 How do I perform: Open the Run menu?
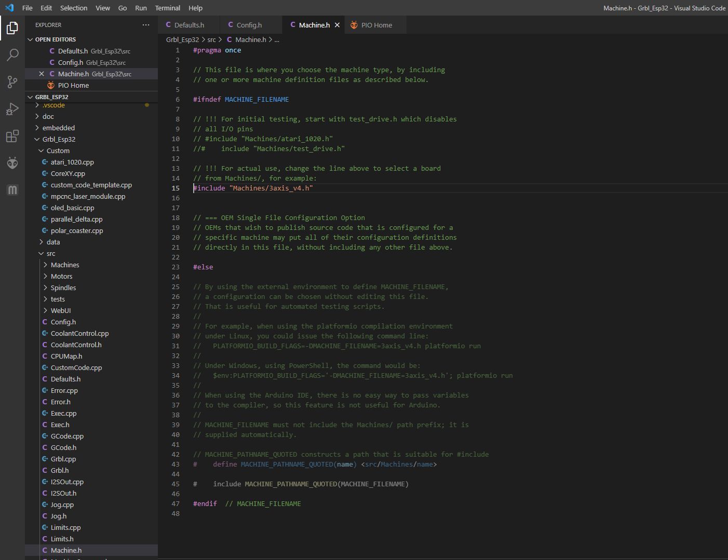tap(141, 8)
